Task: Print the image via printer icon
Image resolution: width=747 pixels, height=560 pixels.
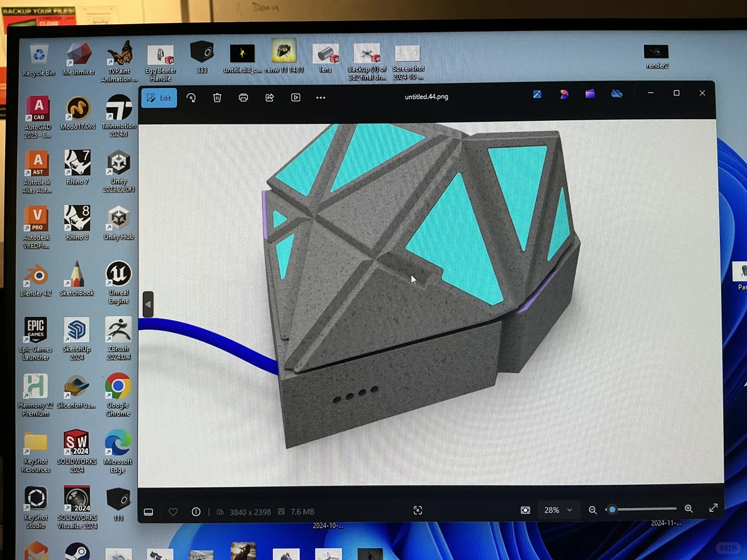Action: tap(243, 97)
